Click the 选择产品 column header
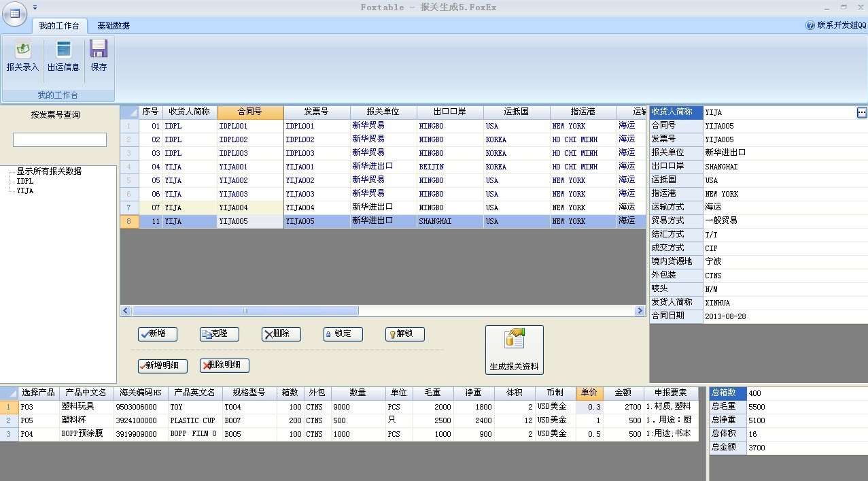The width and height of the screenshot is (868, 481). [x=38, y=393]
